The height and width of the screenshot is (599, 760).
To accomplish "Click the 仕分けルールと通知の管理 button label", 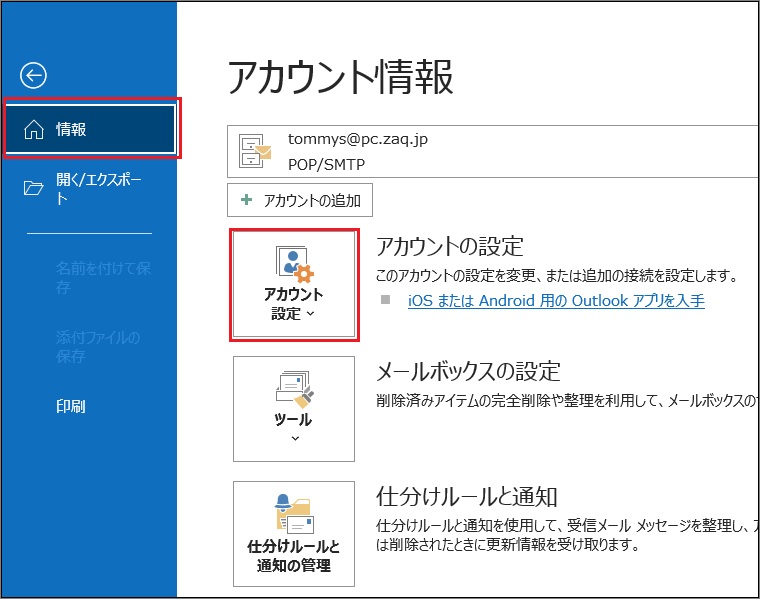I will click(x=294, y=557).
